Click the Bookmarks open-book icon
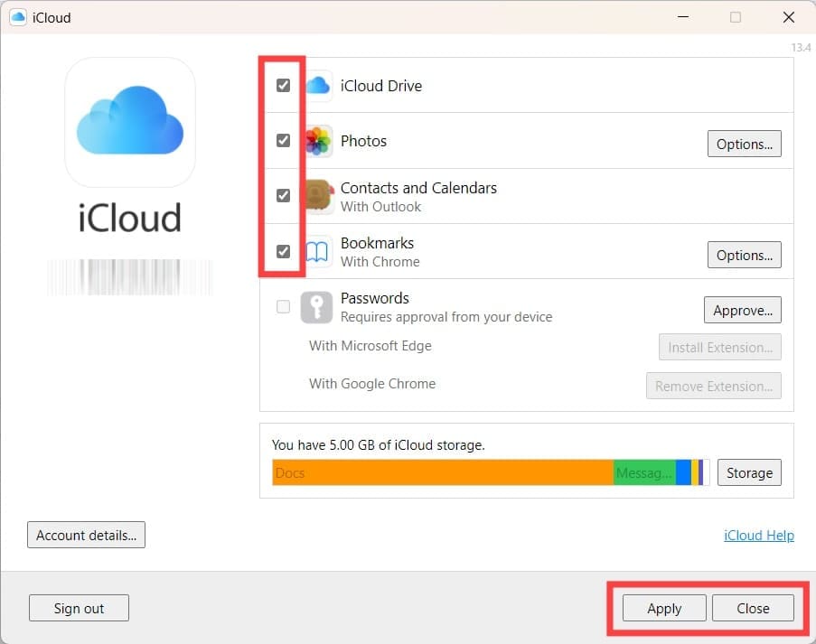 318,252
